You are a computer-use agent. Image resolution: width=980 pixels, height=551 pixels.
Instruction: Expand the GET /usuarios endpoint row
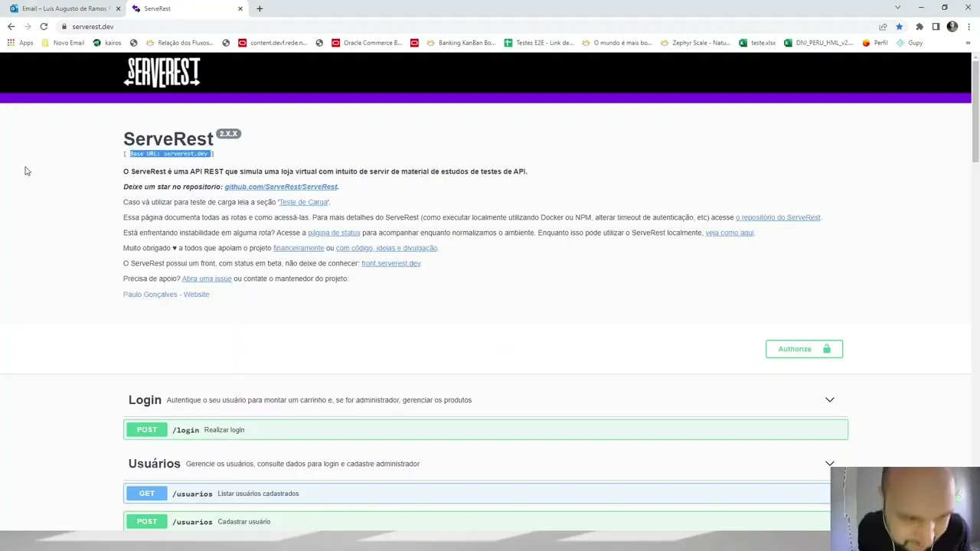tap(485, 494)
